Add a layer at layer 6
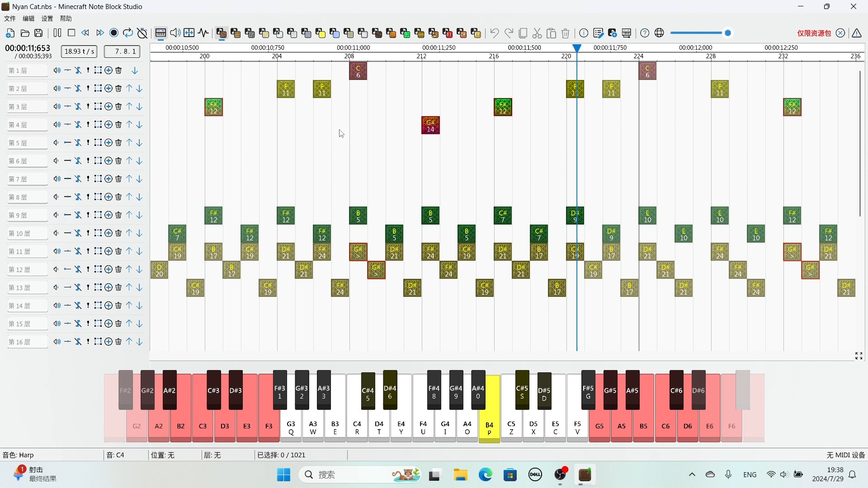This screenshot has height=488, width=868. pyautogui.click(x=108, y=161)
